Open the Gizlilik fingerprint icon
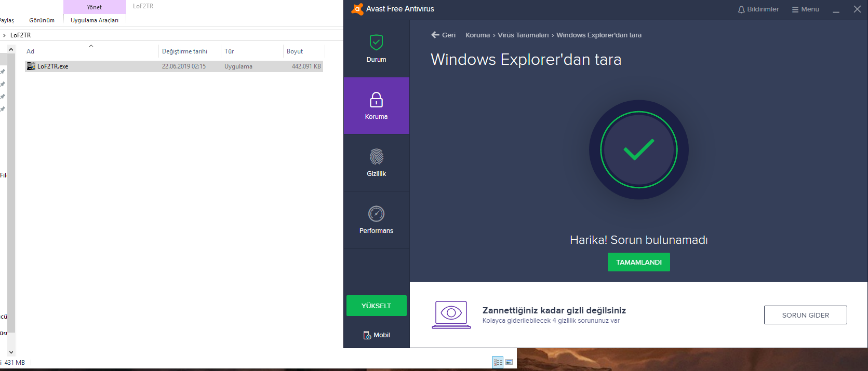 (x=376, y=157)
